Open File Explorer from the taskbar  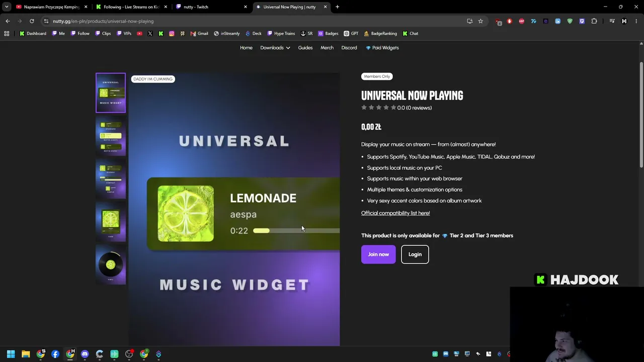[26, 354]
